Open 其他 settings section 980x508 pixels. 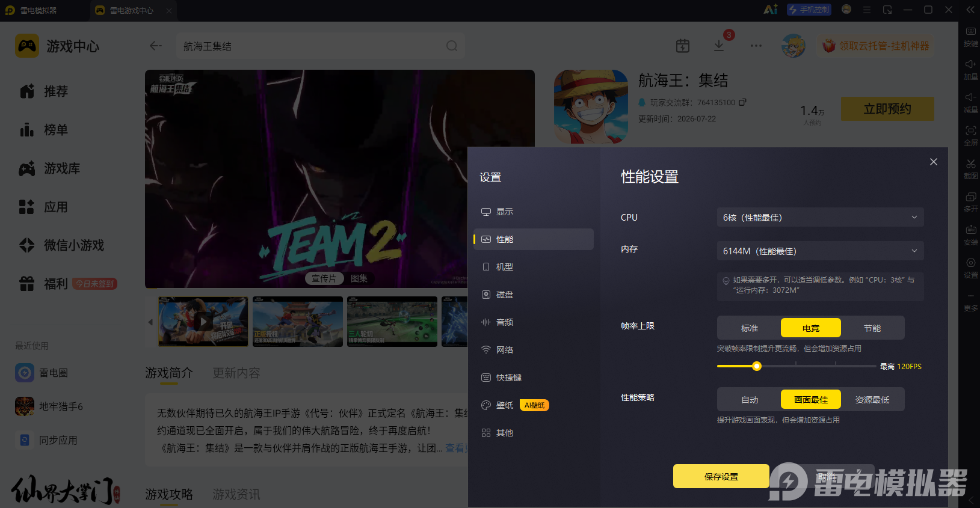pos(534,433)
